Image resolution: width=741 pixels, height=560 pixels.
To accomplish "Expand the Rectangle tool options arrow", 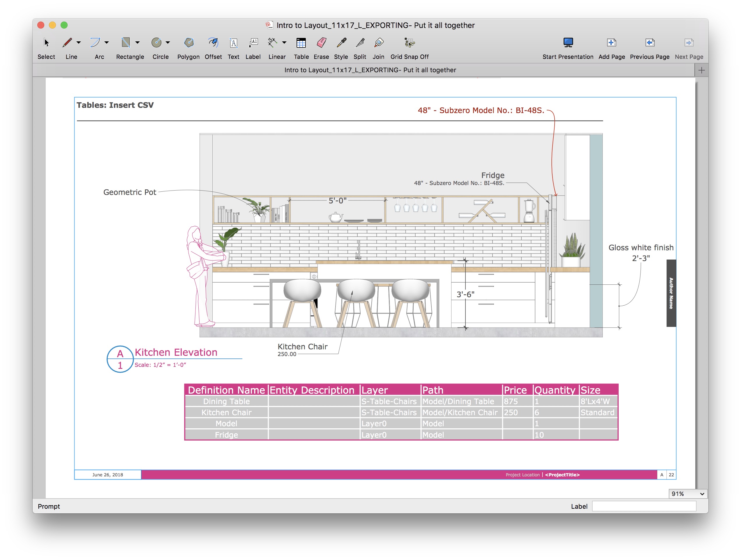I will point(137,43).
